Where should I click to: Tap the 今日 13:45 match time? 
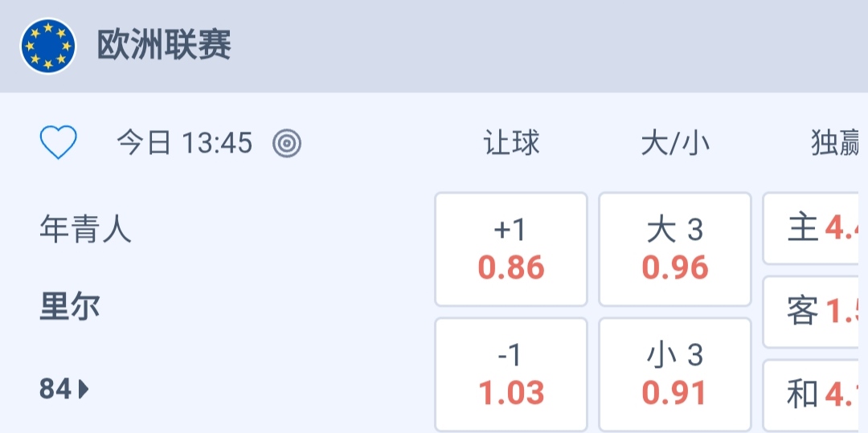click(184, 144)
